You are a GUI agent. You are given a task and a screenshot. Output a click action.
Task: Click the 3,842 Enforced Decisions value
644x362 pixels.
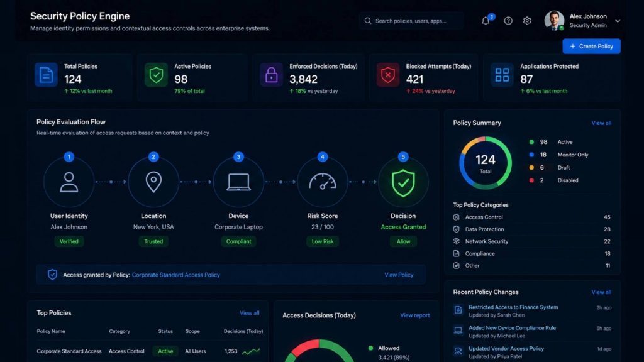(x=304, y=79)
